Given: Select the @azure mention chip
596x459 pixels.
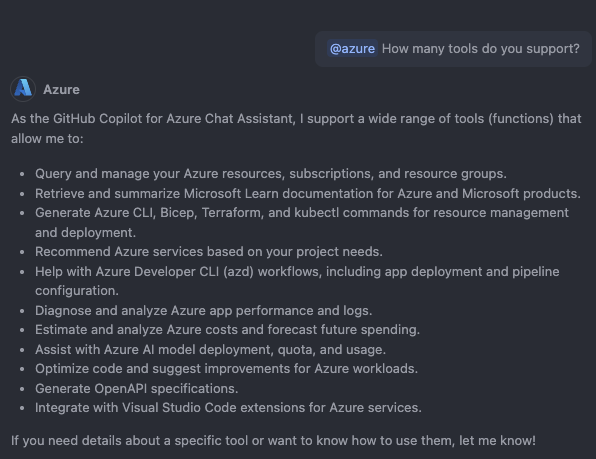Looking at the screenshot, I should pyautogui.click(x=352, y=49).
